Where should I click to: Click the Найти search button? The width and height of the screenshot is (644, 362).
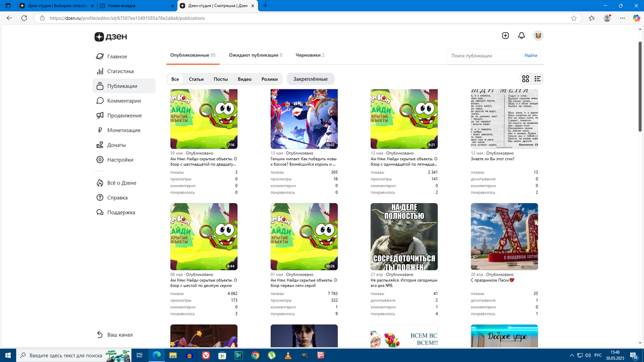tap(531, 55)
